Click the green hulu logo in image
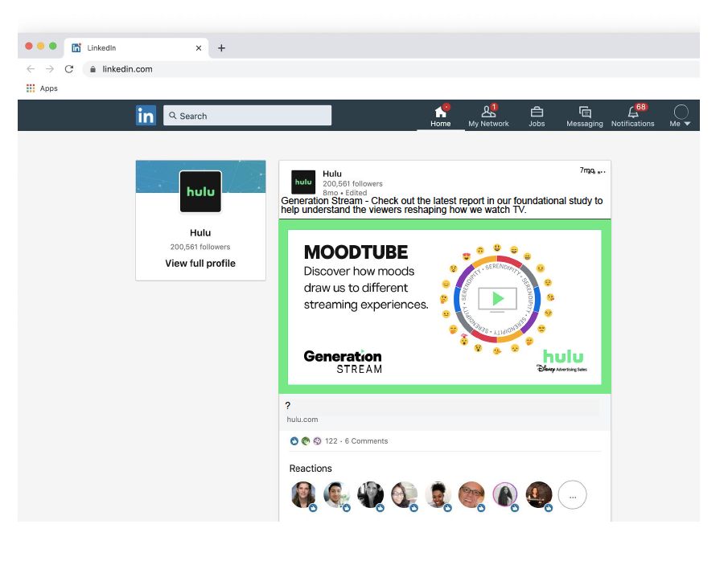Viewport: 728px width, 561px height. point(563,356)
